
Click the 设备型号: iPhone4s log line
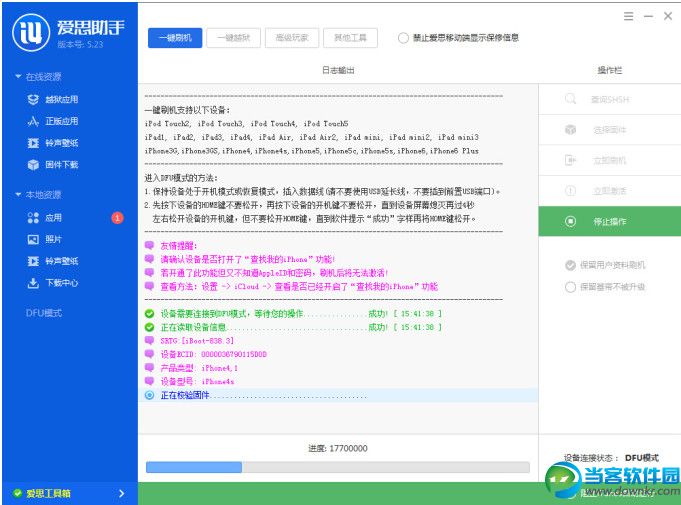click(197, 381)
